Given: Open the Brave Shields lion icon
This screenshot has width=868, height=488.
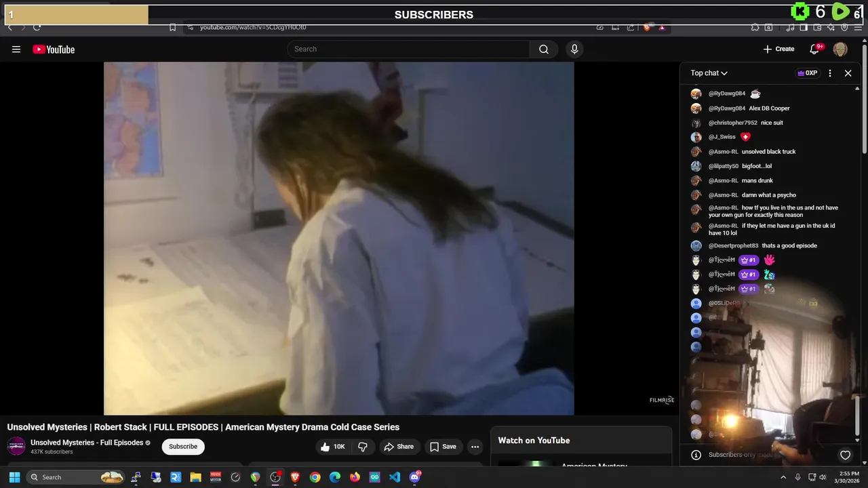Looking at the screenshot, I should coord(647,28).
